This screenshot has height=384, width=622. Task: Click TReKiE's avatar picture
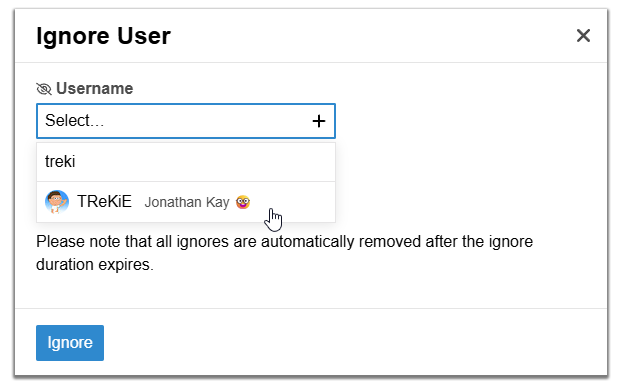tap(57, 202)
